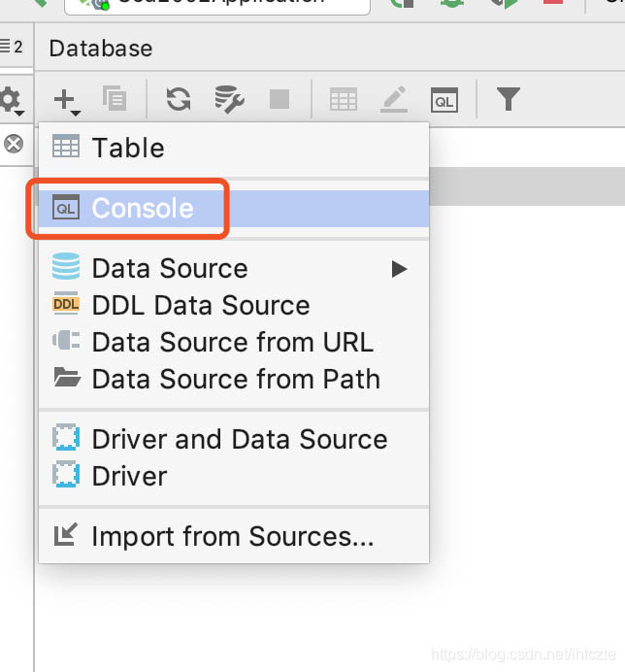Click the gray X close icon in the left panel
Viewport: 625px width, 672px height.
[14, 145]
